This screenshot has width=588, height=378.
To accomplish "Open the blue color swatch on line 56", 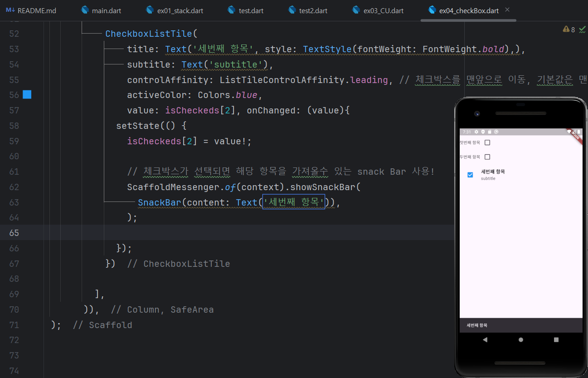I will 27,94.
